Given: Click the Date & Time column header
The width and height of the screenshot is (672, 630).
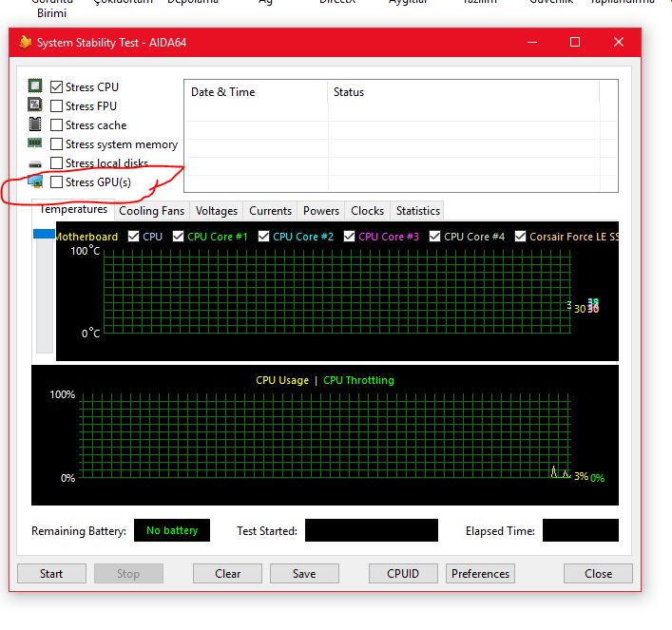Looking at the screenshot, I should coord(257,92).
